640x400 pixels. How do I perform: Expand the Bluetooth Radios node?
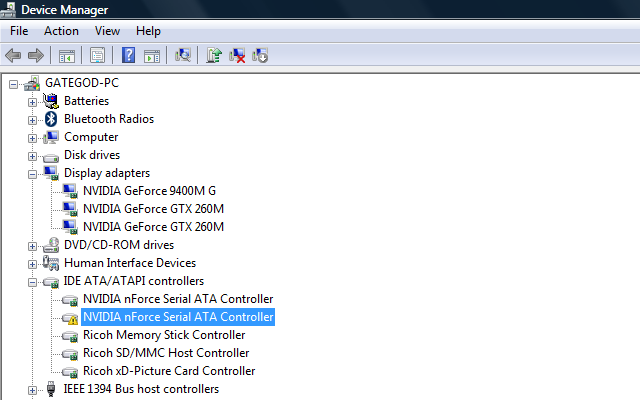coord(32,120)
